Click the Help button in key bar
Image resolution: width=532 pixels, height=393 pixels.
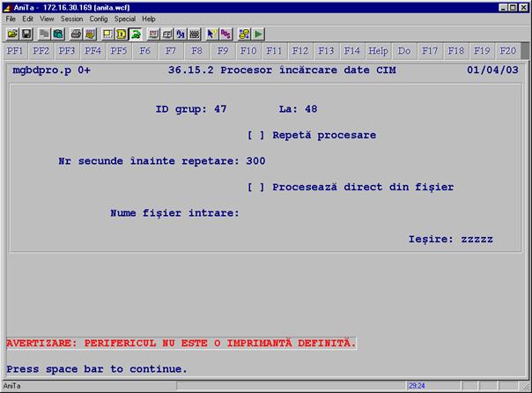coord(378,51)
